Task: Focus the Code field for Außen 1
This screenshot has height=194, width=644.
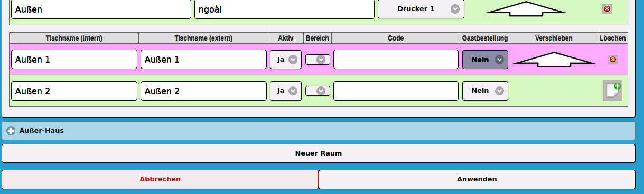Action: coord(396,60)
